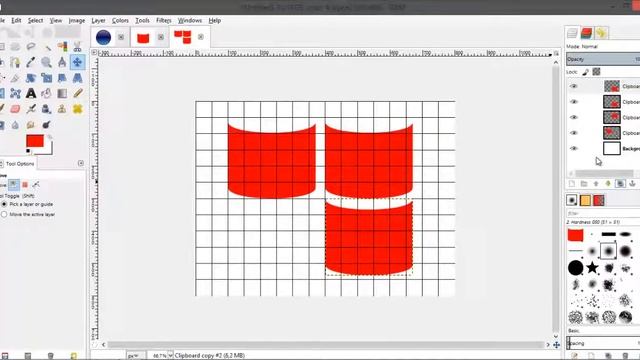640x360 pixels.
Task: Select the Select by Color tool
Action: [x=62, y=47]
